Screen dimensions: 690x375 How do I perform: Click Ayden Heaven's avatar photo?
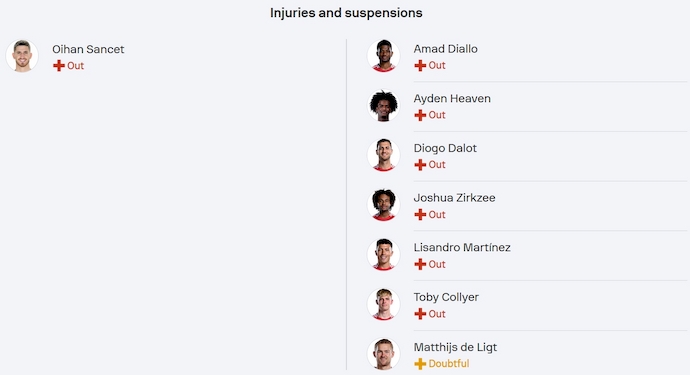(x=383, y=105)
